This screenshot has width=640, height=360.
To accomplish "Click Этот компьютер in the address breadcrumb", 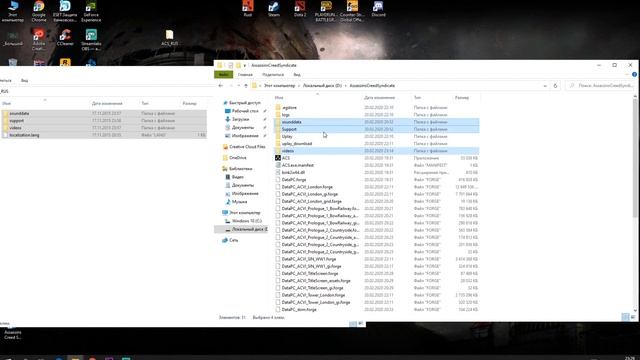I will coord(279,86).
